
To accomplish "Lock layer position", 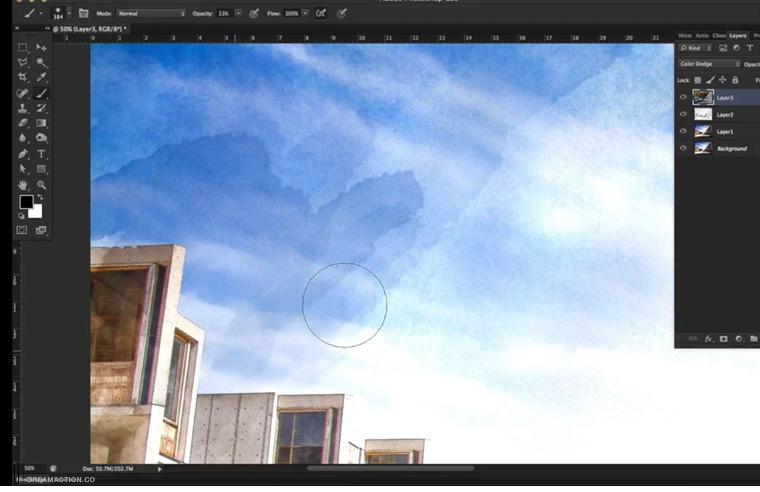I will click(723, 80).
